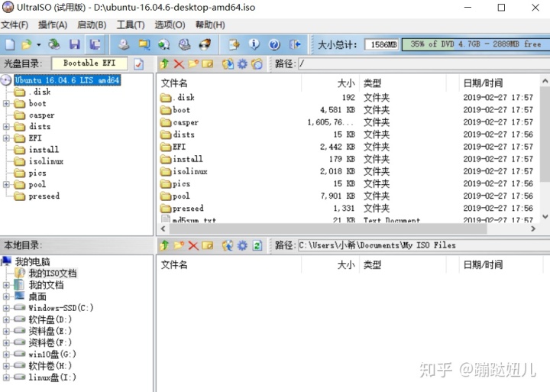This screenshot has width=550, height=392.
Task: Expand the 软件盘(D:) drive node
Action: coord(6,319)
